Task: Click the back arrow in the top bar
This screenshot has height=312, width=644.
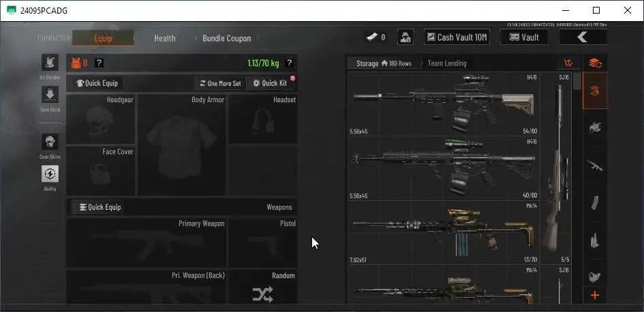Action: [583, 37]
